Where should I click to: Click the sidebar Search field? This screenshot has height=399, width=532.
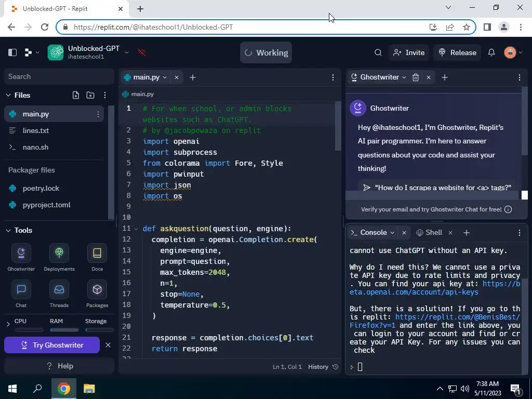pos(59,77)
